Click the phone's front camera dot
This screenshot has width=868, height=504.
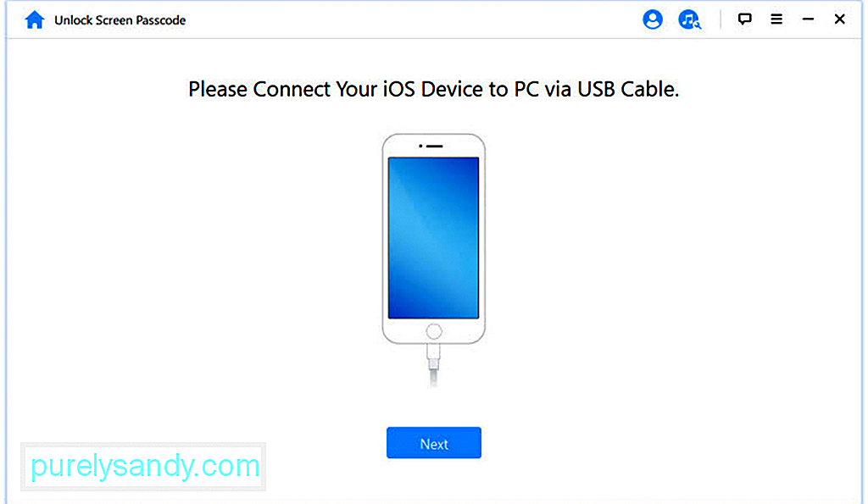point(420,146)
